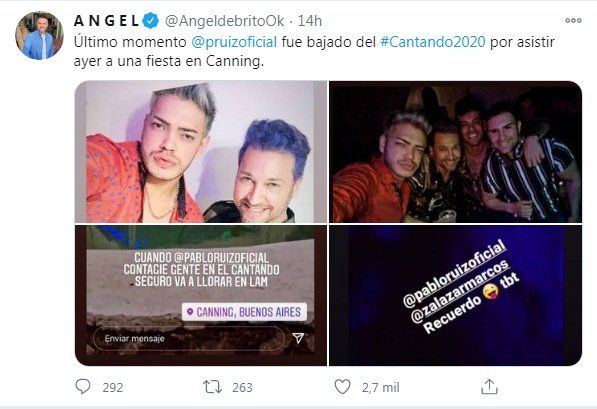Click the 14h timestamp
The image size is (597, 409).
click(x=310, y=21)
